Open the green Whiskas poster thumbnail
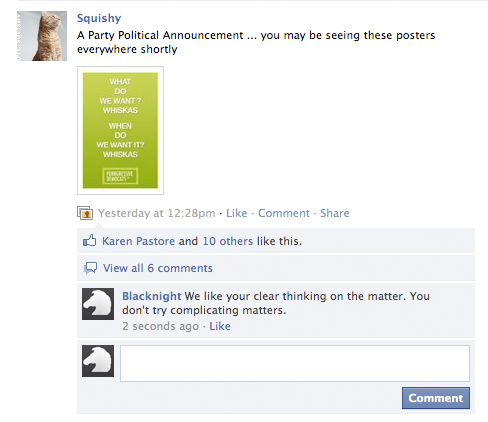Viewport: 488px width, 422px height. (x=120, y=130)
